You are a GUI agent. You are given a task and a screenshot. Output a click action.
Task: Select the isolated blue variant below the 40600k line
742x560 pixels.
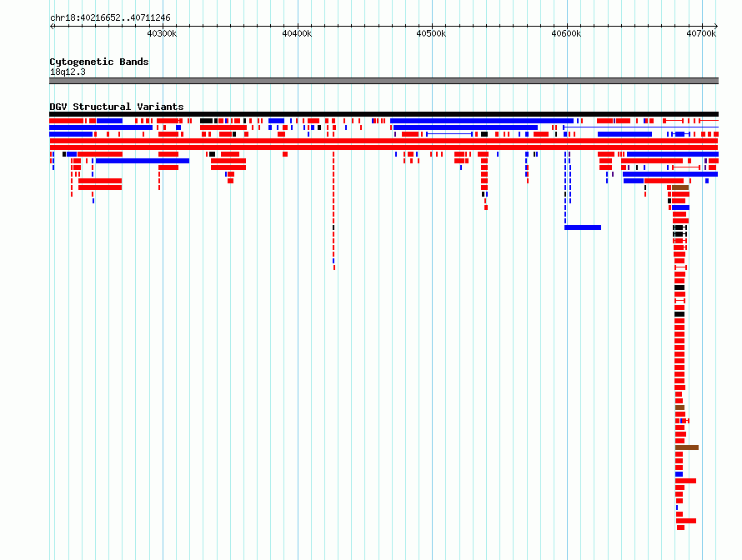pyautogui.click(x=583, y=227)
